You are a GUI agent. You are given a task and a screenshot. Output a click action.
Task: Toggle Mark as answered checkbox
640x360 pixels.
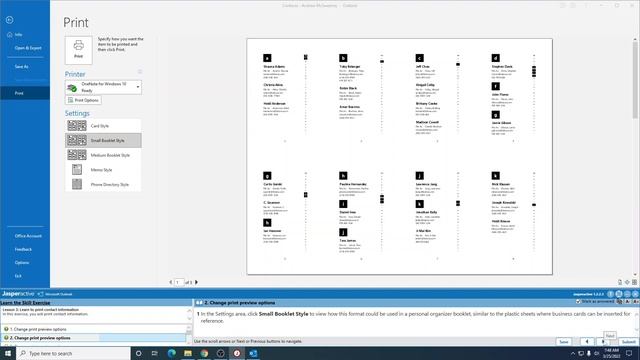[x=578, y=301]
